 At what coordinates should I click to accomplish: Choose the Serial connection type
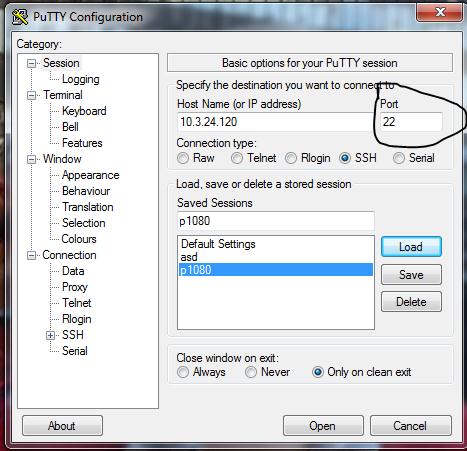tap(399, 158)
